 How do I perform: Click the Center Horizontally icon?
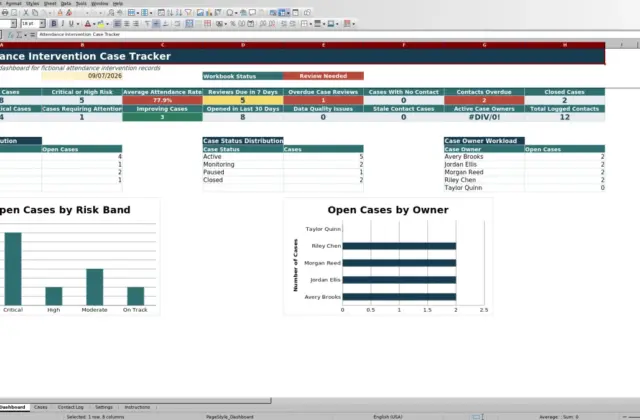tap(127, 24)
